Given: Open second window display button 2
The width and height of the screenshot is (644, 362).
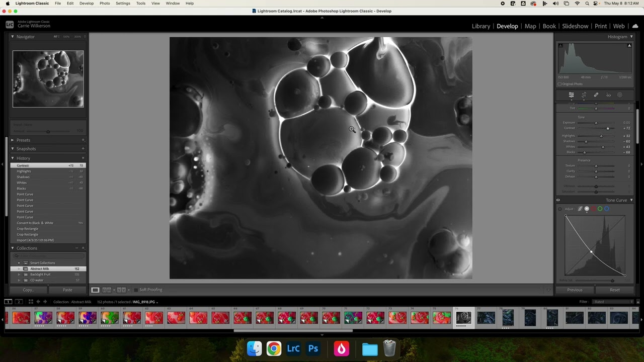Looking at the screenshot, I should (x=19, y=302).
